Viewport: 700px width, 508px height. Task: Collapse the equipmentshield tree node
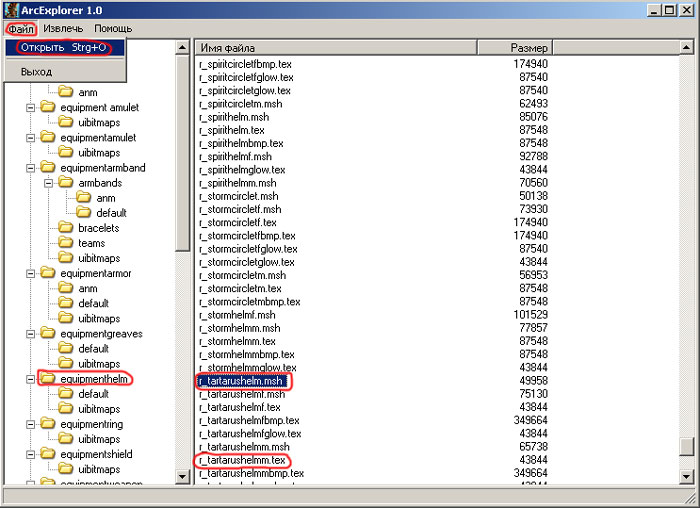[x=30, y=454]
